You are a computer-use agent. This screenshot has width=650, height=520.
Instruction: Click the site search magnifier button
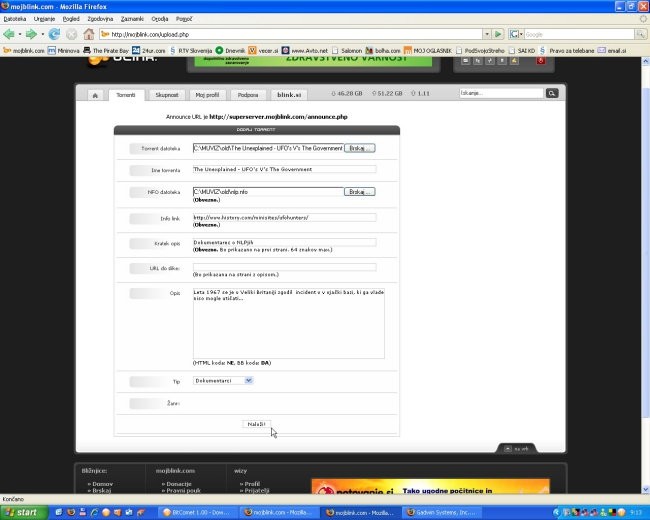551,94
